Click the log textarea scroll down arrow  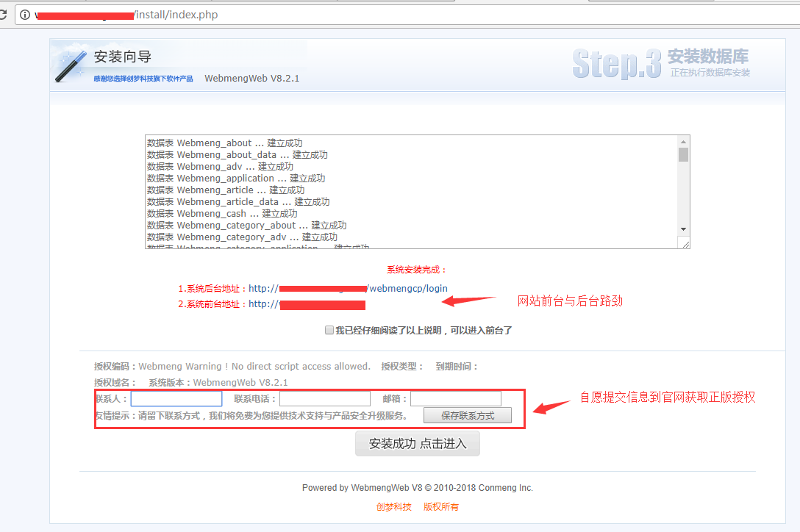683,229
